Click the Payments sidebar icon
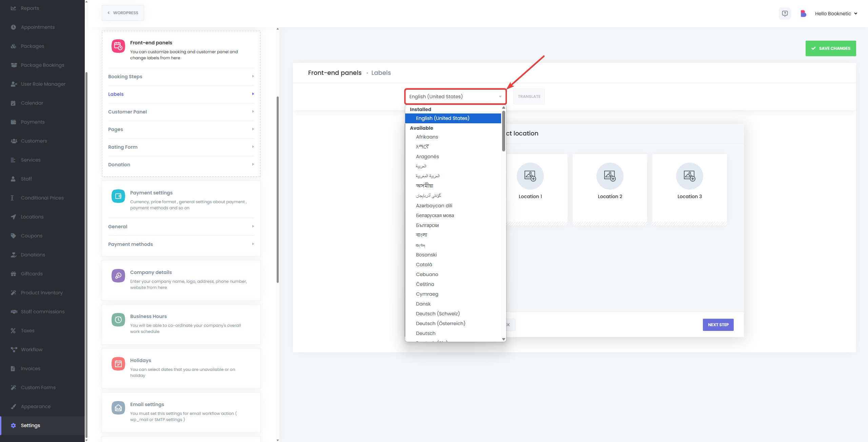Image resolution: width=868 pixels, height=442 pixels. pyautogui.click(x=13, y=122)
